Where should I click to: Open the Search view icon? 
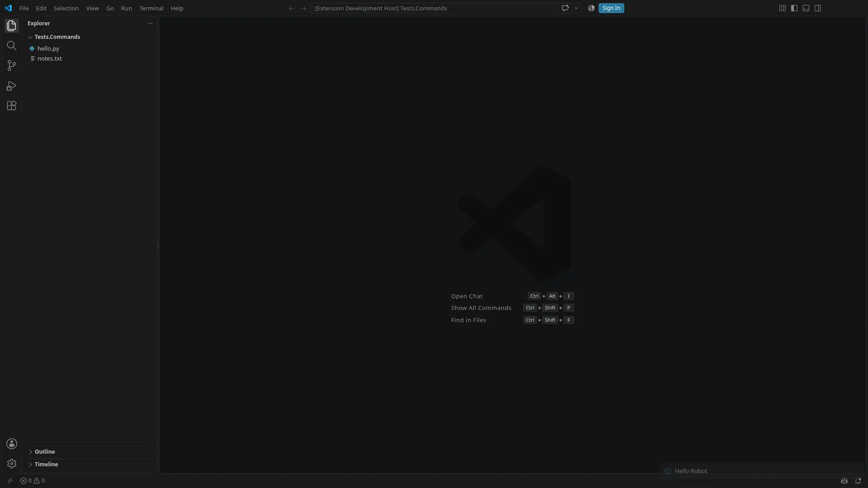(11, 46)
